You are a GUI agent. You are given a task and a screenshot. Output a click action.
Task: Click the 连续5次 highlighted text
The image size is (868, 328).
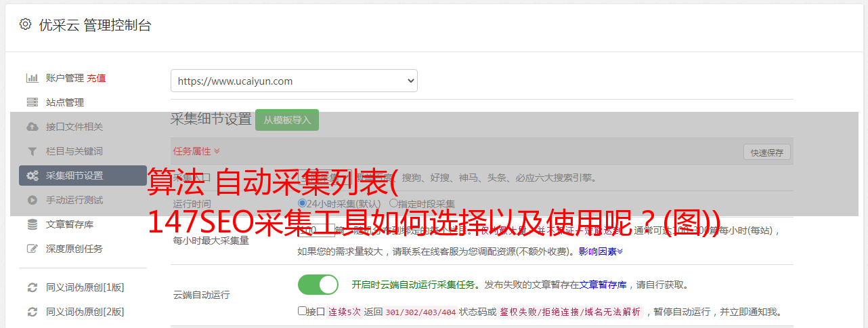tap(345, 312)
